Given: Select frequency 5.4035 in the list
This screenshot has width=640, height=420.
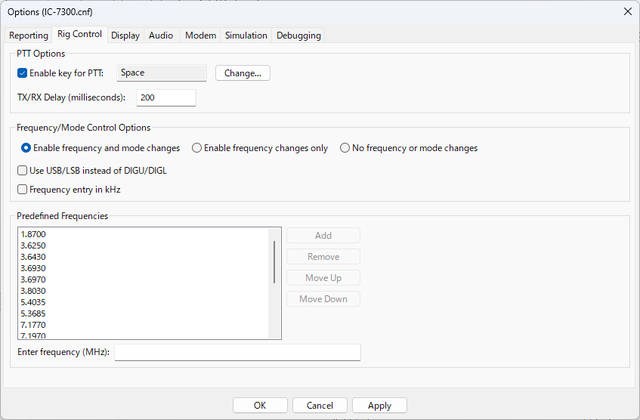Looking at the screenshot, I should [x=143, y=302].
